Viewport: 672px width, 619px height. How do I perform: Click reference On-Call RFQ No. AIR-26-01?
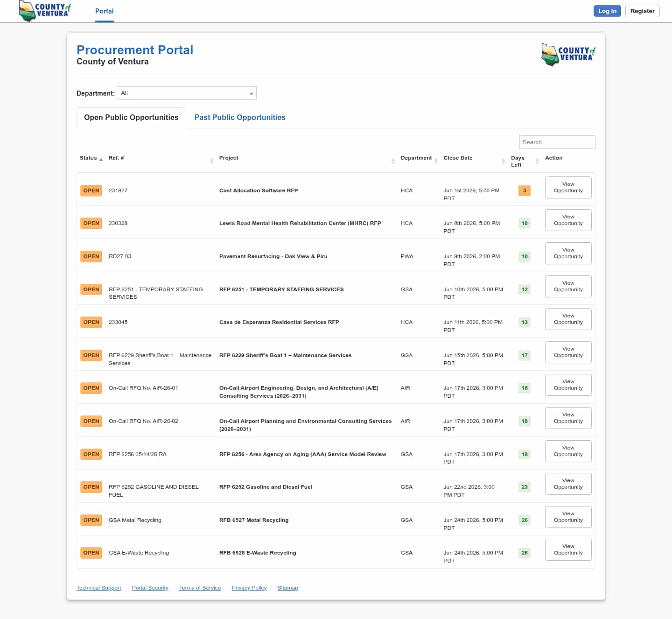[x=143, y=388]
